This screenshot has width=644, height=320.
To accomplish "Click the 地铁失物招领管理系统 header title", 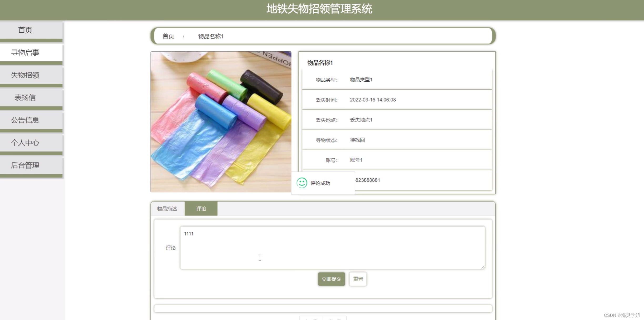I will (x=319, y=9).
